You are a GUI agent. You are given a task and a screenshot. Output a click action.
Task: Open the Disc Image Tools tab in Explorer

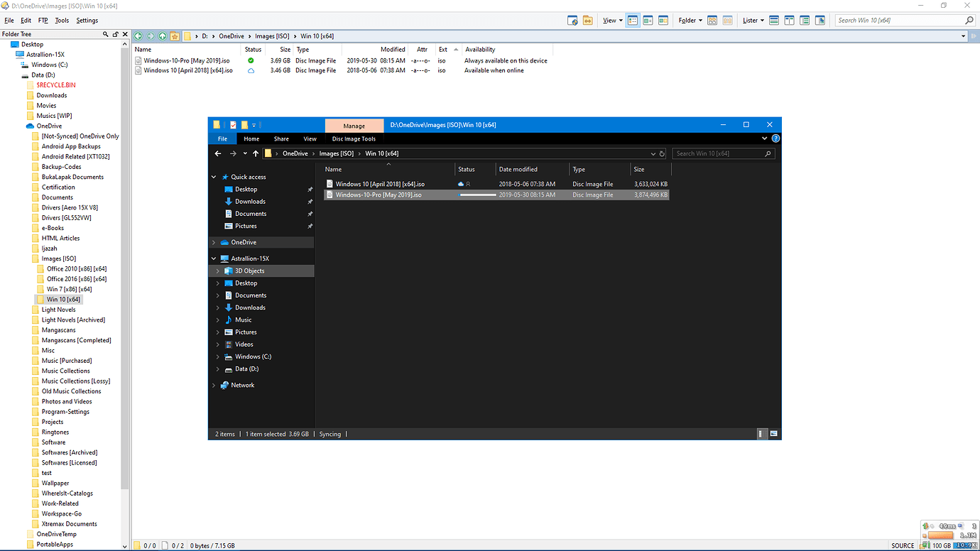click(354, 138)
